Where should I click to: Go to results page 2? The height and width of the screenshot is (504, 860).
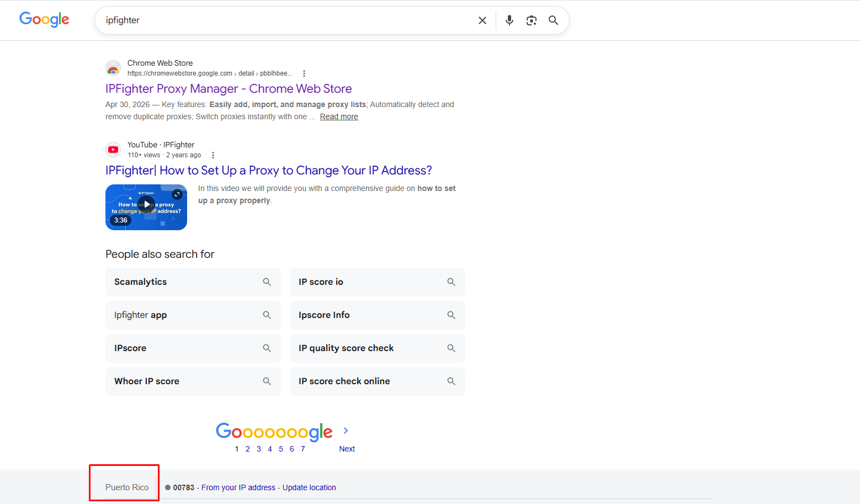pyautogui.click(x=248, y=449)
